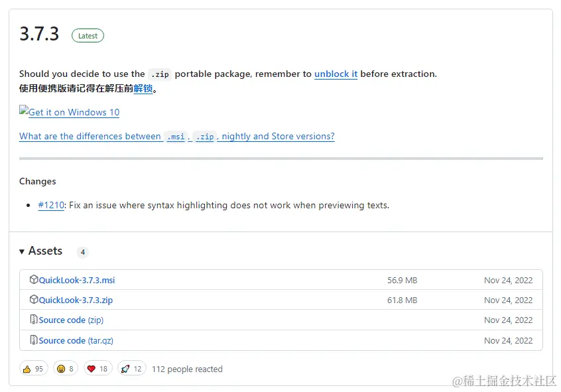Click the file icon beside Source code (tar.gz)
The width and height of the screenshot is (561, 392).
[x=34, y=340]
